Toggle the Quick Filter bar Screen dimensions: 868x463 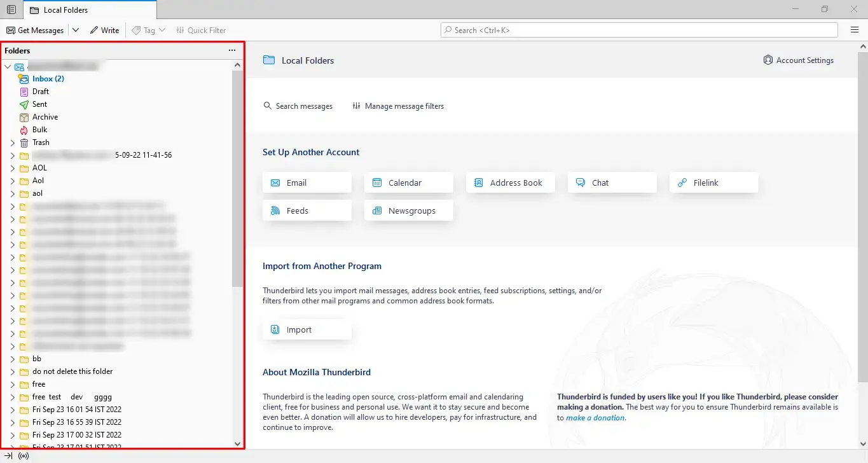(200, 30)
